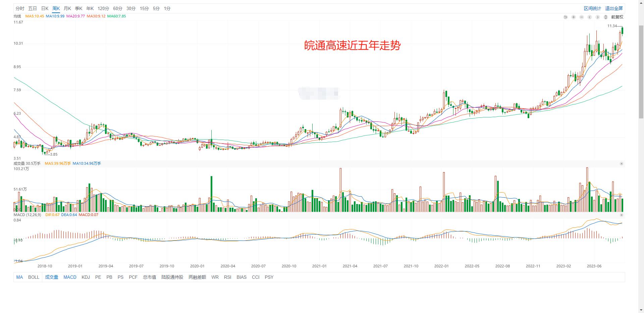
Task: Exit fullscreen via 退出全屏 link
Action: tap(614, 8)
